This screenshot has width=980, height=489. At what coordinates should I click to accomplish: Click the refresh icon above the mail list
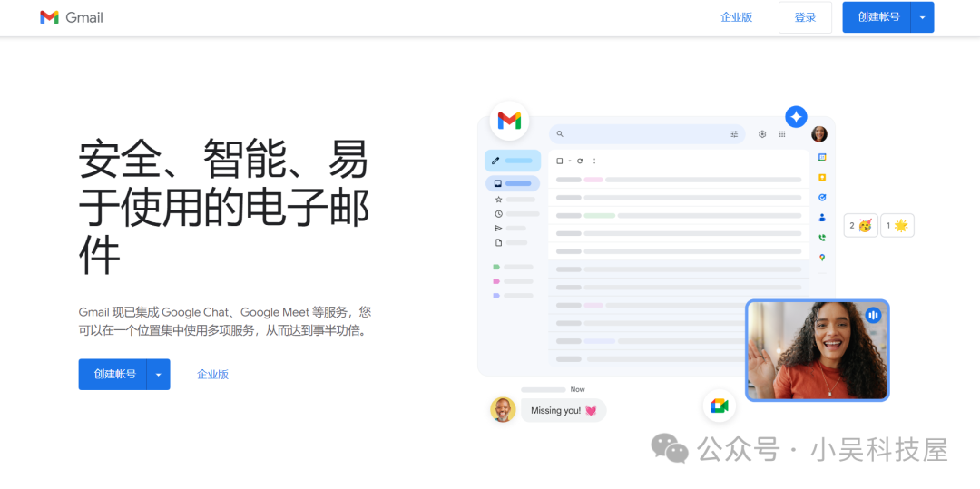[580, 161]
